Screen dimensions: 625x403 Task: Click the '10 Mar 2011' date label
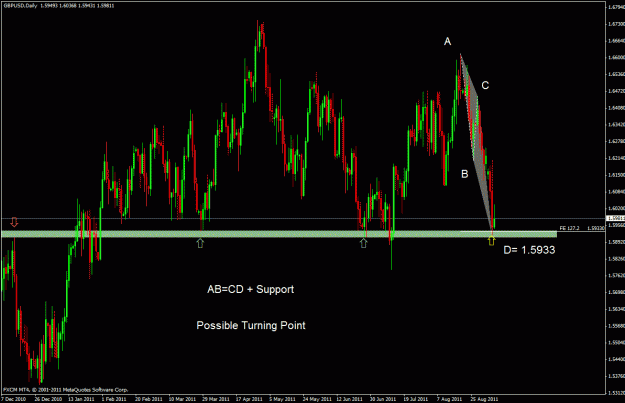click(182, 399)
